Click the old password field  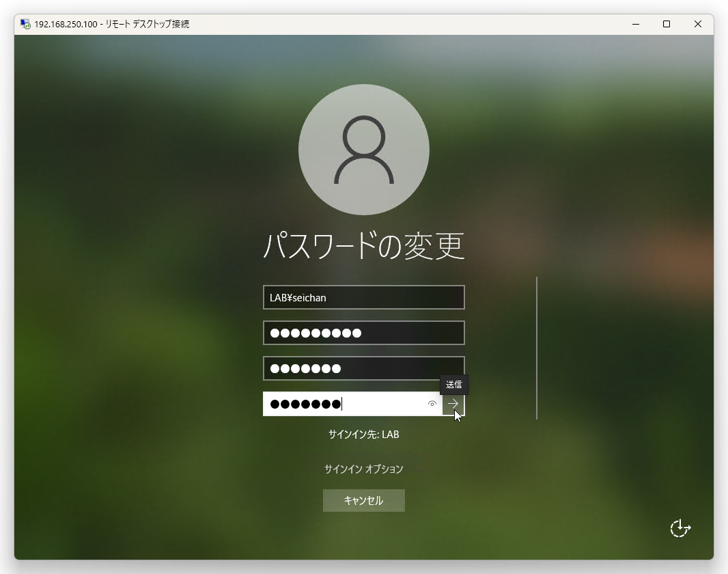pos(363,333)
